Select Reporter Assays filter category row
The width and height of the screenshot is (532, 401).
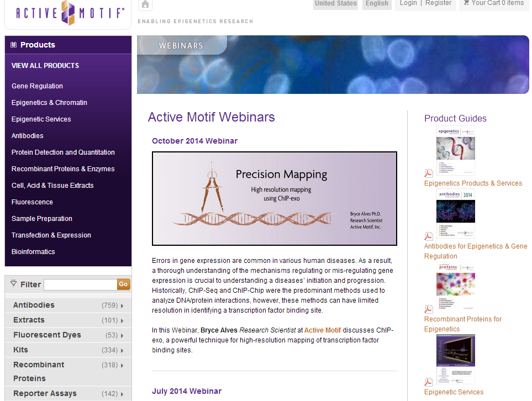tap(68, 393)
